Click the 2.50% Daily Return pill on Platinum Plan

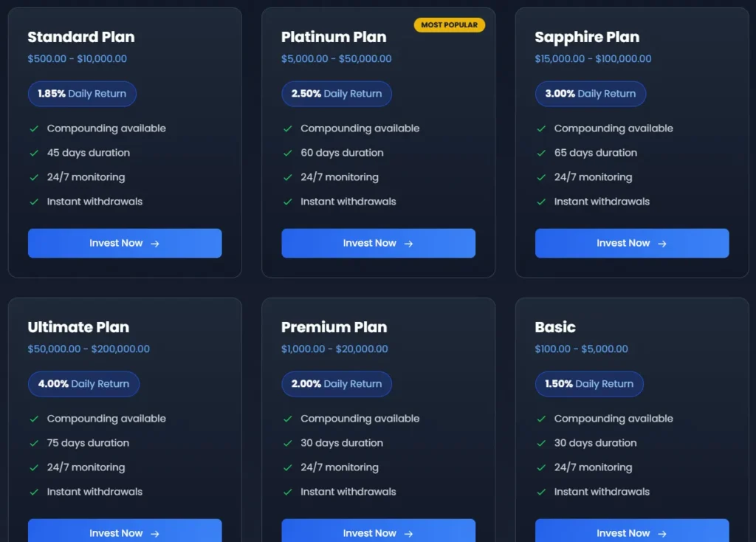pos(336,94)
